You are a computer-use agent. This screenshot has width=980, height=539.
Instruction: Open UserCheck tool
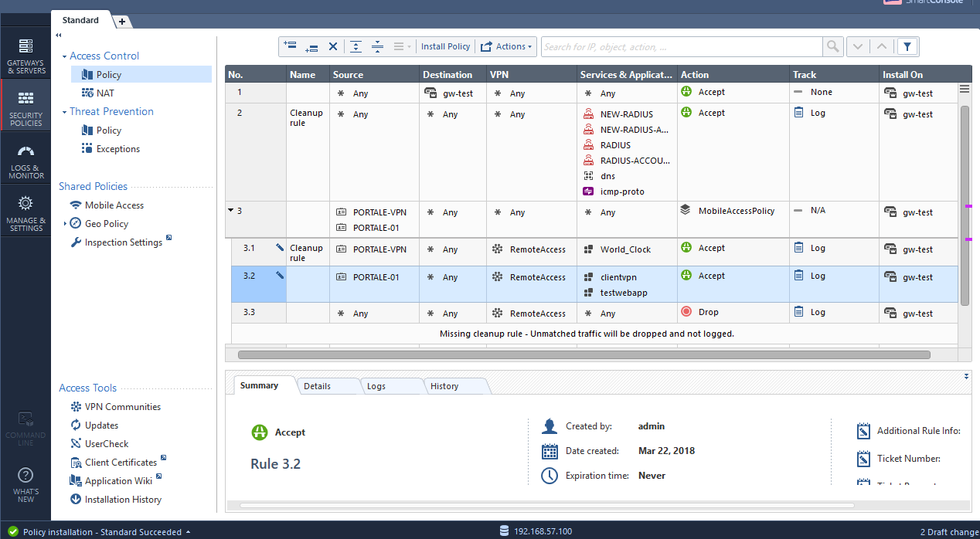pos(107,443)
